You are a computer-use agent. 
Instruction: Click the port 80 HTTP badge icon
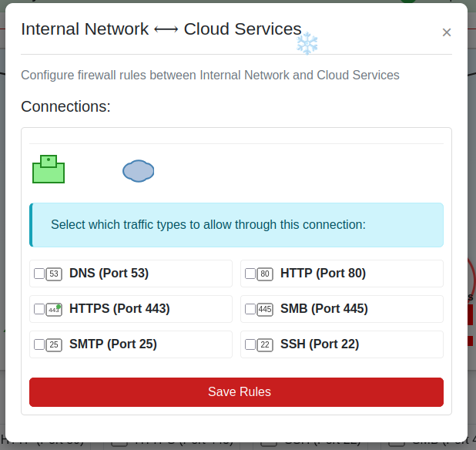[265, 274]
